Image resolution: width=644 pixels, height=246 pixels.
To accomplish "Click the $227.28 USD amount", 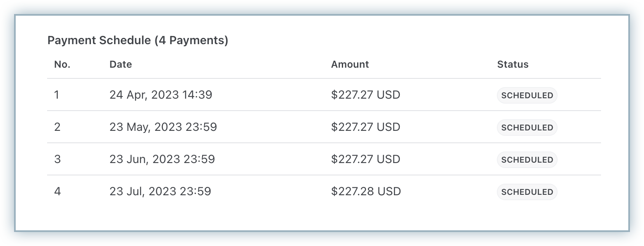I will pos(366,192).
